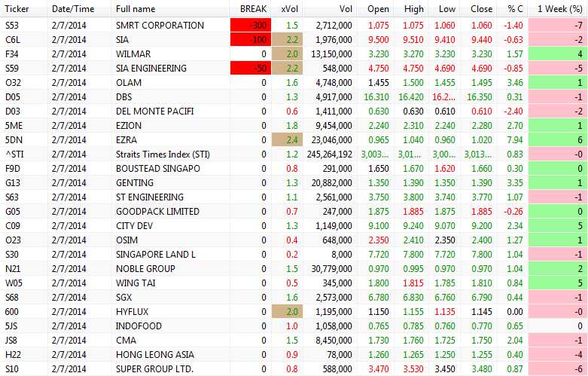Click the WILMAR volume 13,150,000 cell

(330, 54)
